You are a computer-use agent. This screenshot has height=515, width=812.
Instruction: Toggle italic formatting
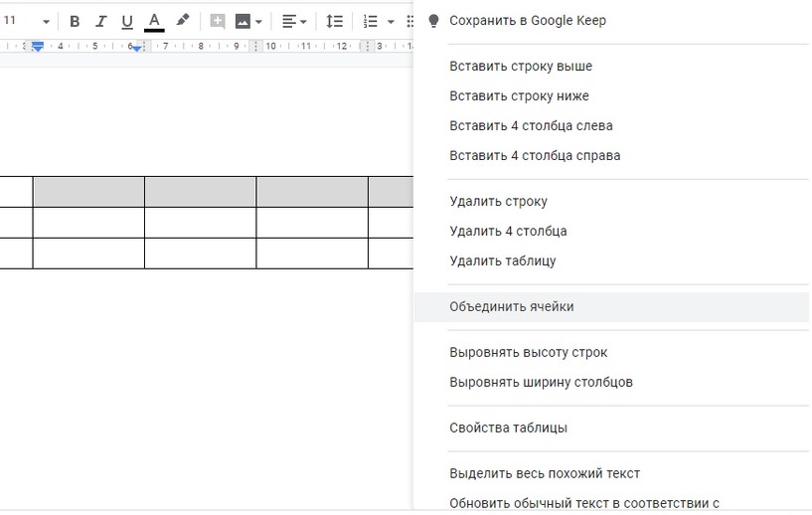pos(100,21)
